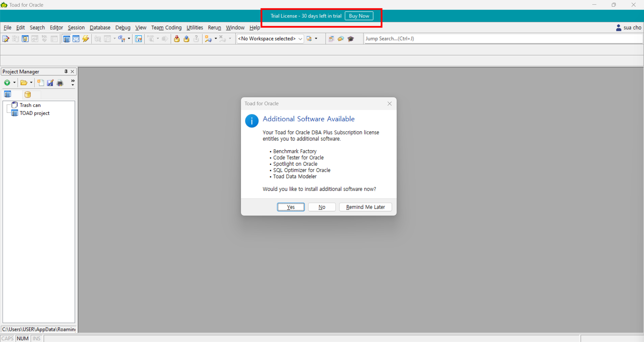The width and height of the screenshot is (644, 342).
Task: Switch to the database cylinder tab
Action: [x=28, y=95]
